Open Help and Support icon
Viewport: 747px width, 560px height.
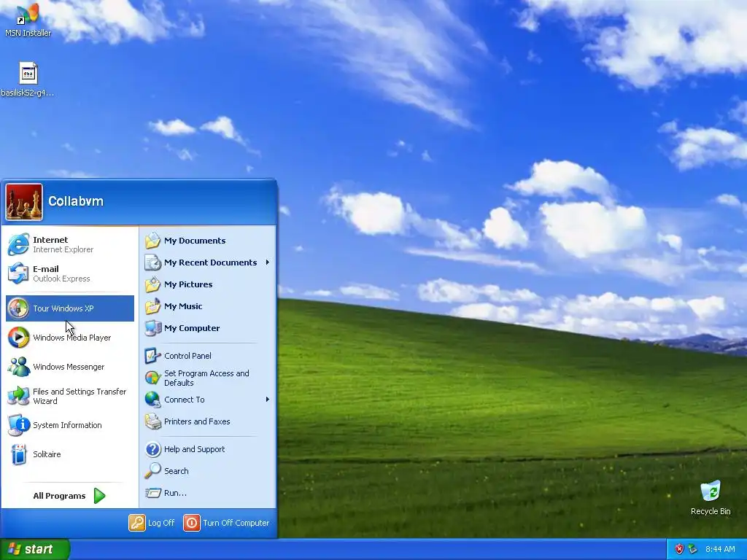tap(152, 449)
